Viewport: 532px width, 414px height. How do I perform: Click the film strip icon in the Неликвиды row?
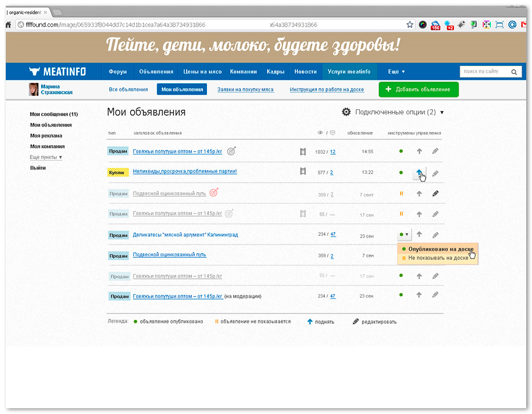303,171
